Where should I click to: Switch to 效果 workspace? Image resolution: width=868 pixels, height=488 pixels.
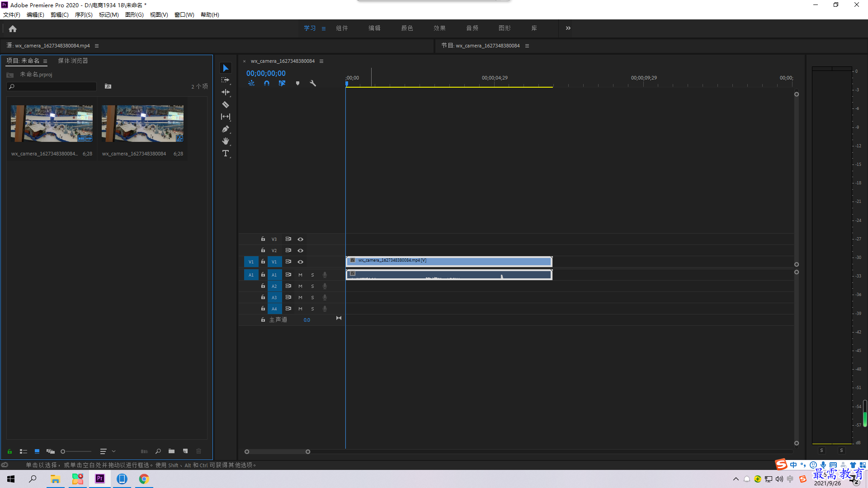(439, 28)
